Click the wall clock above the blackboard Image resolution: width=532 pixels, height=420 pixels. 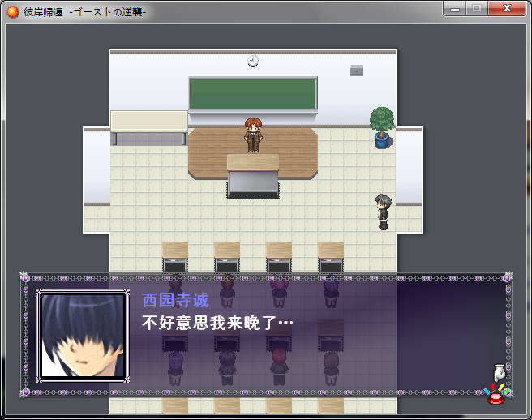pyautogui.click(x=252, y=60)
